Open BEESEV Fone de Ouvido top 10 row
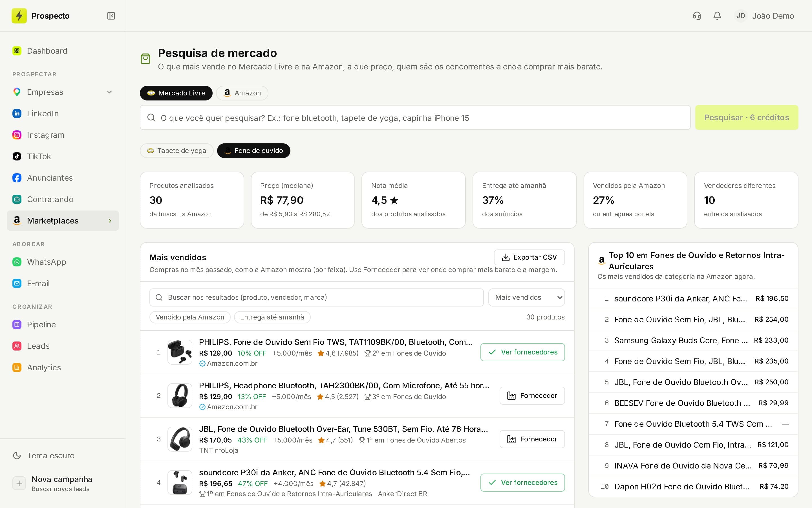The height and width of the screenshot is (508, 812). pos(693,403)
